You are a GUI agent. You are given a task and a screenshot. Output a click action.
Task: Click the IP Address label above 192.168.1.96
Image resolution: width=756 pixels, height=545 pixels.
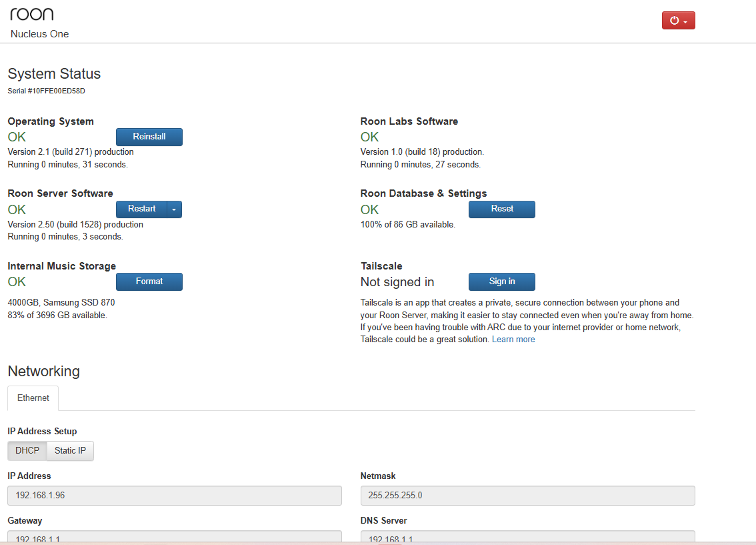(29, 476)
